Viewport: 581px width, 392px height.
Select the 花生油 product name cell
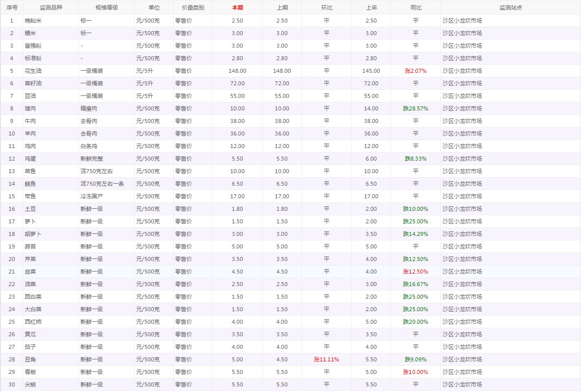pos(31,71)
